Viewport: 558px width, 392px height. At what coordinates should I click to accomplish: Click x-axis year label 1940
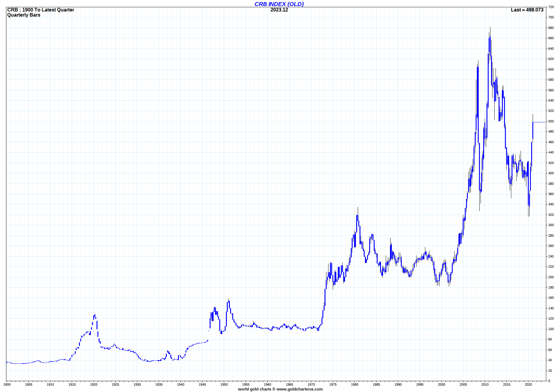pos(181,384)
